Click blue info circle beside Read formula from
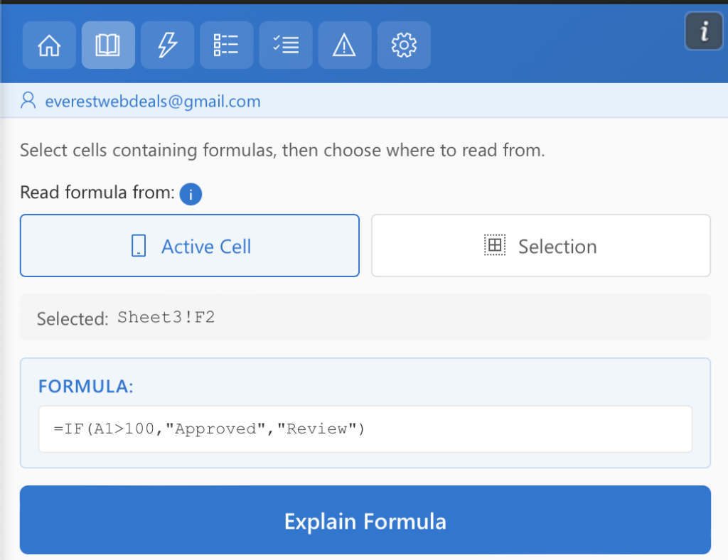This screenshot has width=728, height=560. tap(191, 193)
